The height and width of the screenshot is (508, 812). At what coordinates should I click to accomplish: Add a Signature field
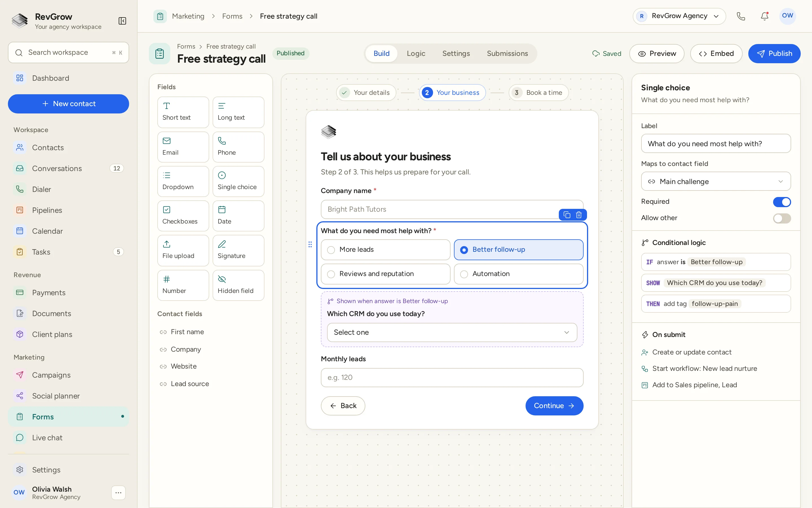[238, 250]
